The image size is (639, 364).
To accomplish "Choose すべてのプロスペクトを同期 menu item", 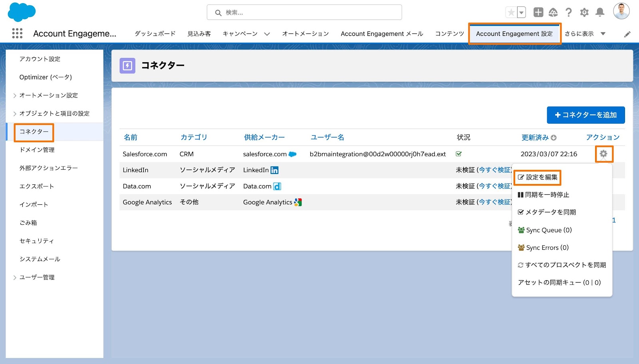I will (562, 265).
